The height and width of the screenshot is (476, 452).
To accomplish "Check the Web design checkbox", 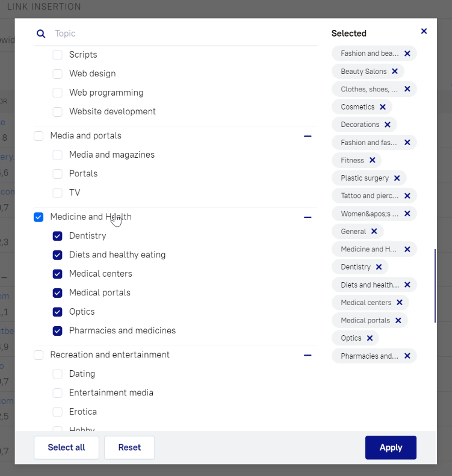I will (57, 74).
